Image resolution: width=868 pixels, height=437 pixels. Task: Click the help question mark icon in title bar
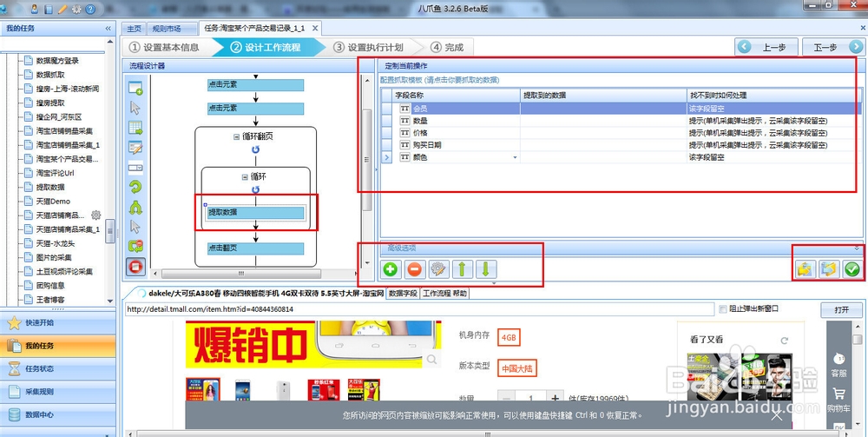[x=91, y=9]
